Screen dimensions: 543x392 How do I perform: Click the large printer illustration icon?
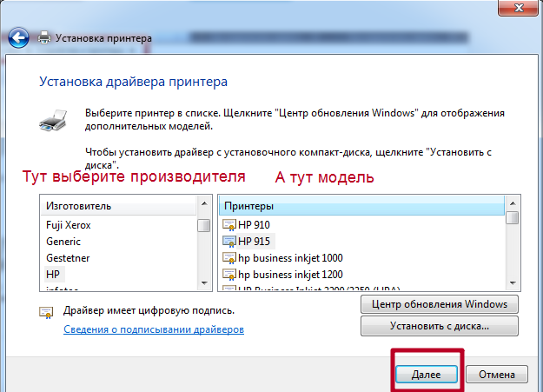point(53,120)
